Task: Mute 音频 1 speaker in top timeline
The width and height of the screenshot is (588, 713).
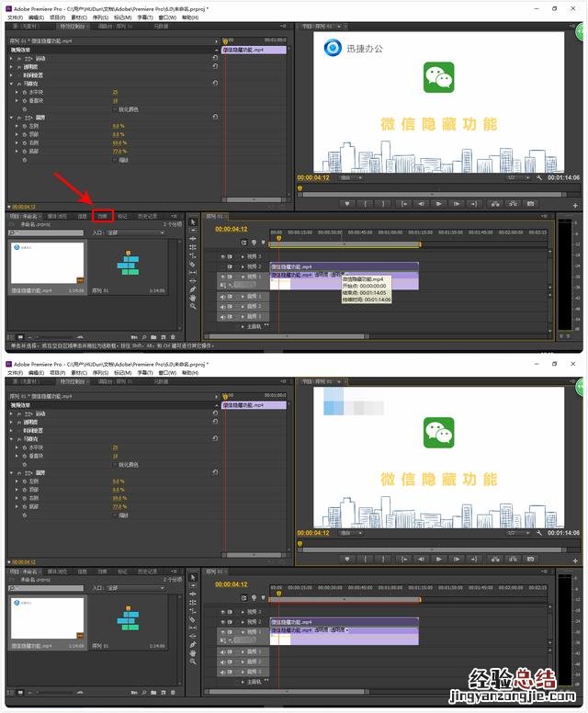Action: pyautogui.click(x=223, y=297)
